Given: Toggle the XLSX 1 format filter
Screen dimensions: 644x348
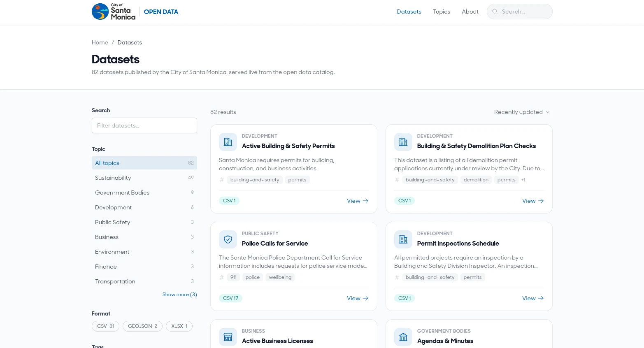Looking at the screenshot, I should 179,326.
